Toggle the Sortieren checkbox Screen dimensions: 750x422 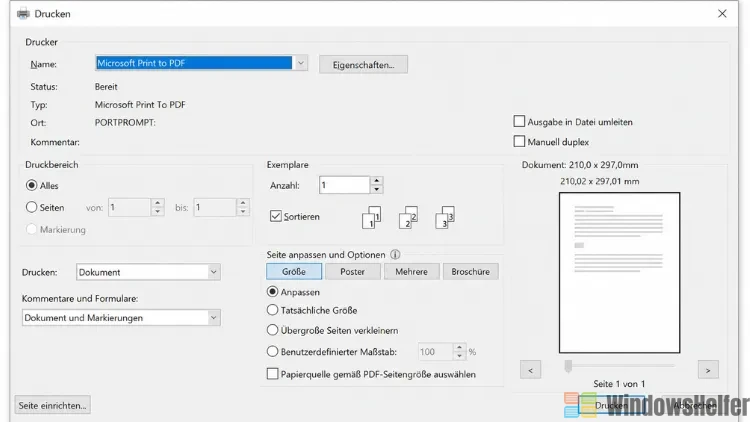(x=276, y=216)
